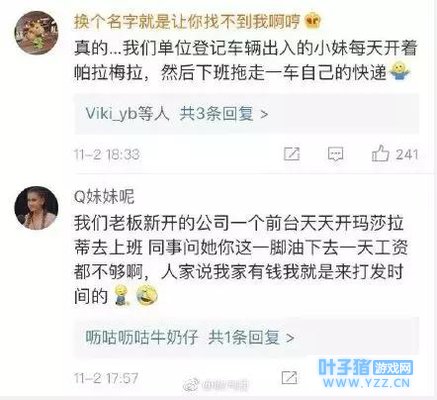This screenshot has height=400, width=437.
Task: Tap timestamp 11-2 17:57
Action: (x=106, y=378)
